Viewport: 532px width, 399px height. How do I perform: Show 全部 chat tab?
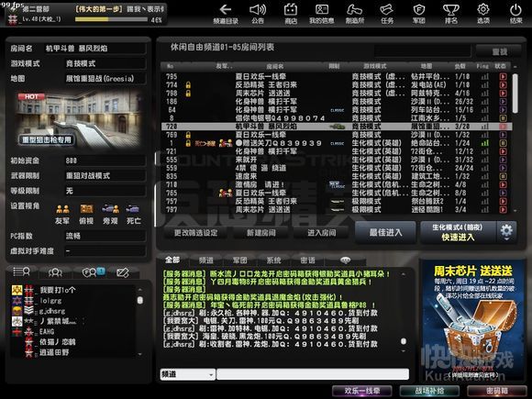coord(172,260)
